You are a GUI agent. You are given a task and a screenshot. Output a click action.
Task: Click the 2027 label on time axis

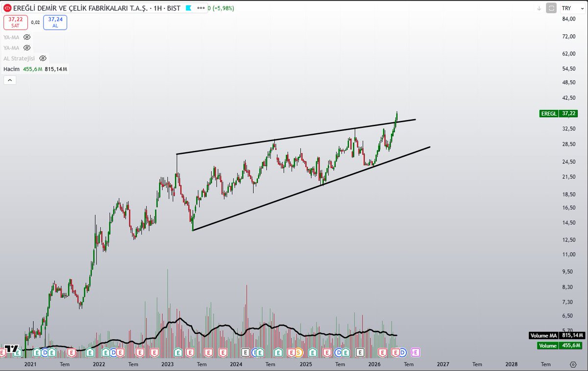[443, 365]
